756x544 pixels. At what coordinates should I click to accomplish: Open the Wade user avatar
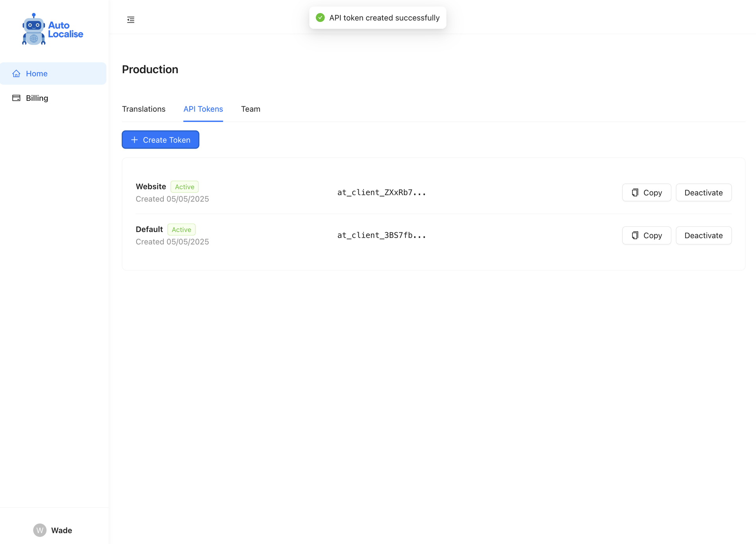(x=40, y=530)
